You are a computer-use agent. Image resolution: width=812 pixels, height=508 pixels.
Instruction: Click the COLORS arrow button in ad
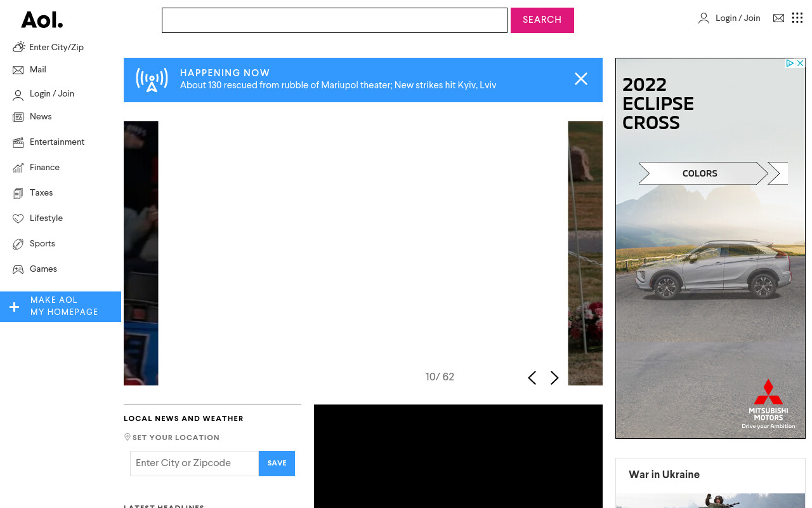click(x=703, y=173)
